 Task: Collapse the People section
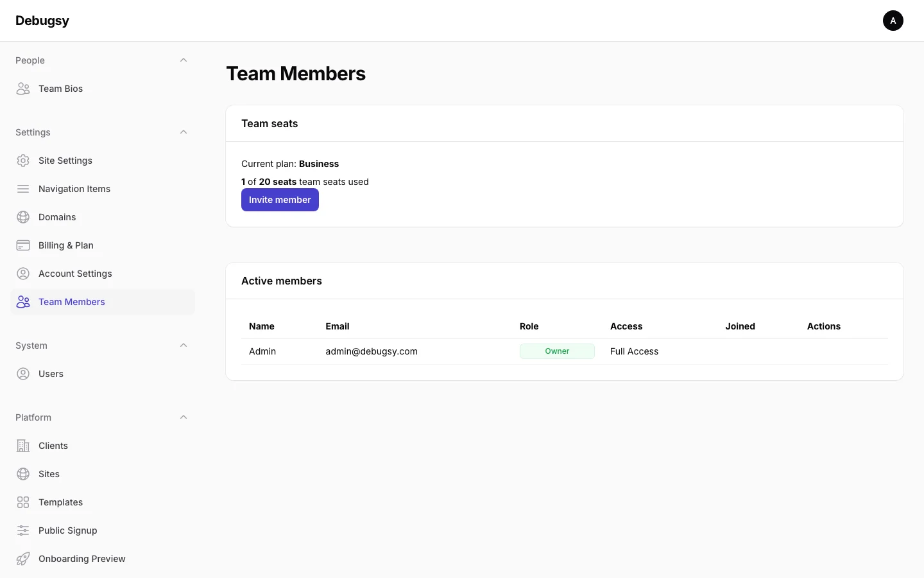184,60
